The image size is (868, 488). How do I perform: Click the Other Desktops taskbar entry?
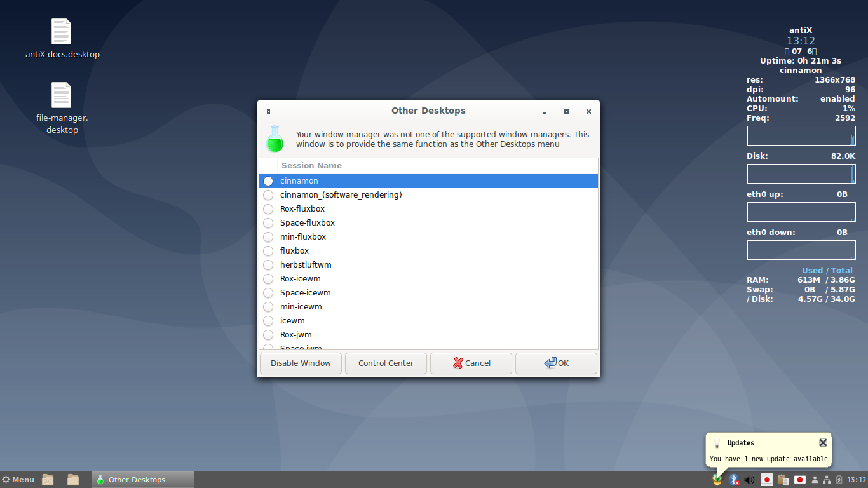point(143,480)
